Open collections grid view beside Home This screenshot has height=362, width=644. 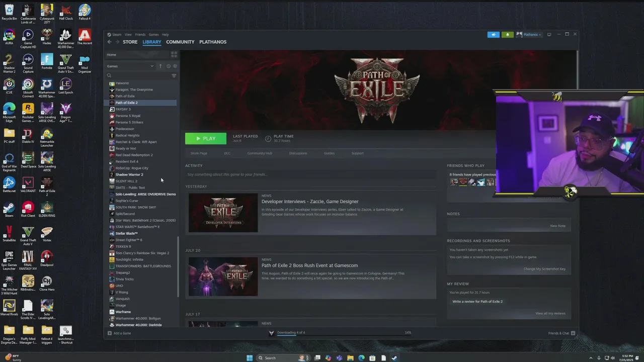[x=174, y=54]
